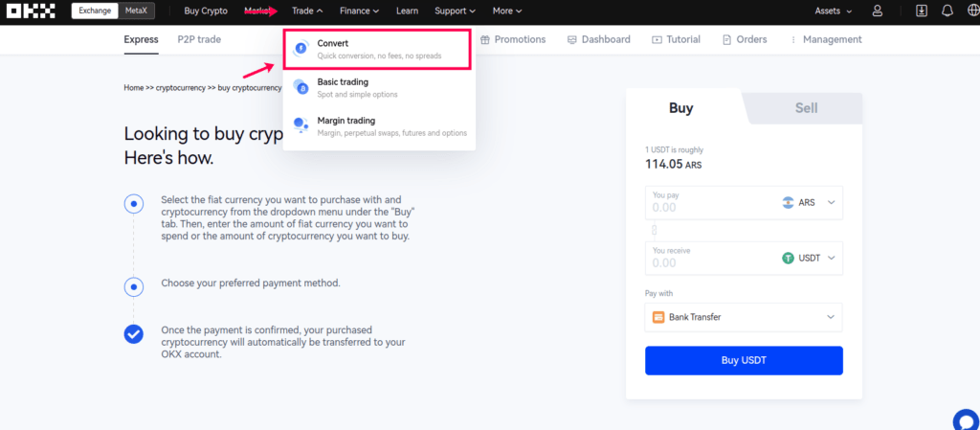The height and width of the screenshot is (430, 980).
Task: Select Margin trading menu entry
Action: pyautogui.click(x=379, y=125)
